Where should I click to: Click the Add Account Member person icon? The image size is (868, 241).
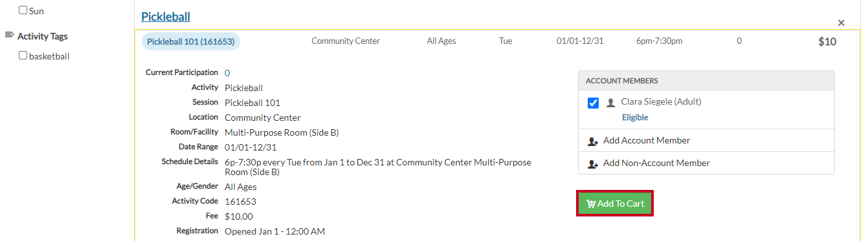pos(592,141)
